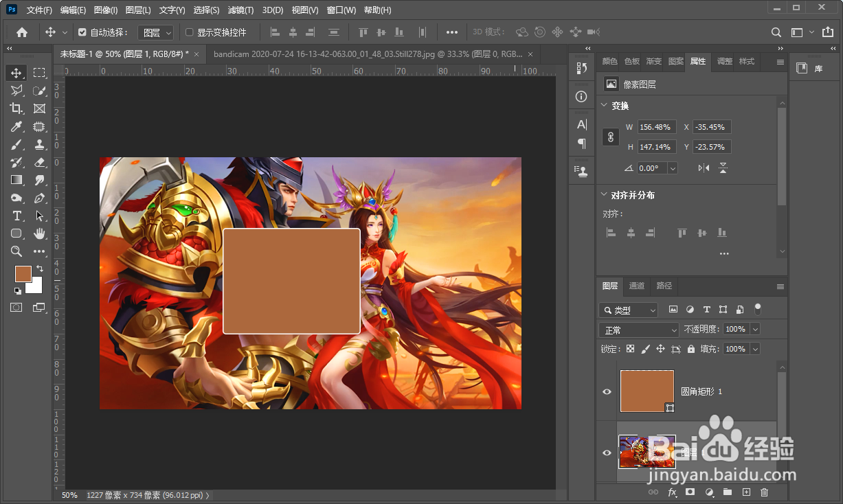Select the Polygonal Lasso tool
Image resolution: width=843 pixels, height=504 pixels.
pyautogui.click(x=16, y=91)
